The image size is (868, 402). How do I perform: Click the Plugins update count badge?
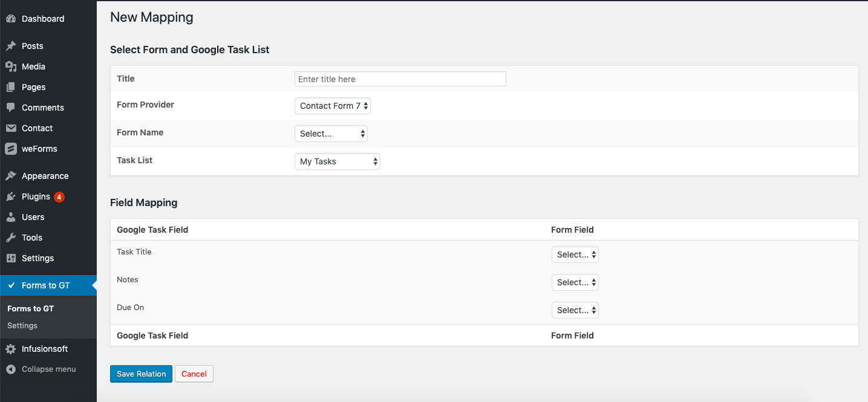coord(59,196)
